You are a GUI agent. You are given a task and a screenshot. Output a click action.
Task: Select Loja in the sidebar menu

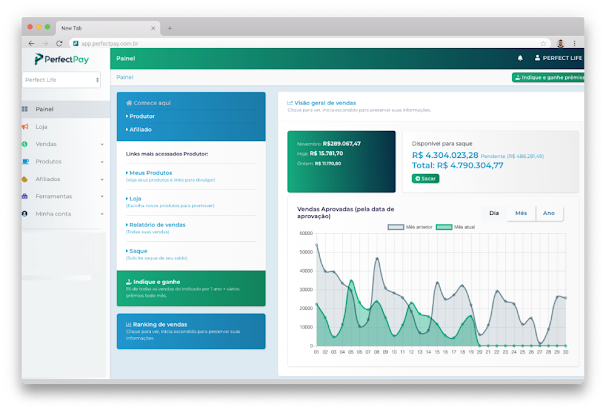pos(66,127)
